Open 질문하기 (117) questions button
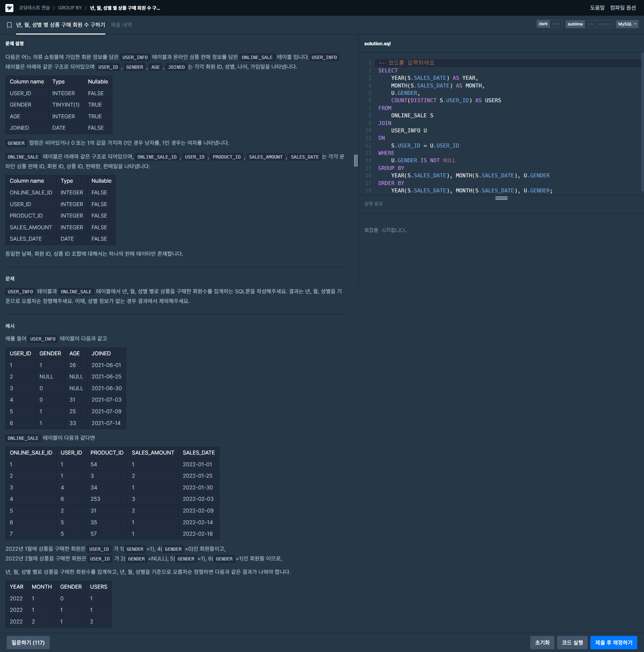The height and width of the screenshot is (652, 644). (x=28, y=643)
